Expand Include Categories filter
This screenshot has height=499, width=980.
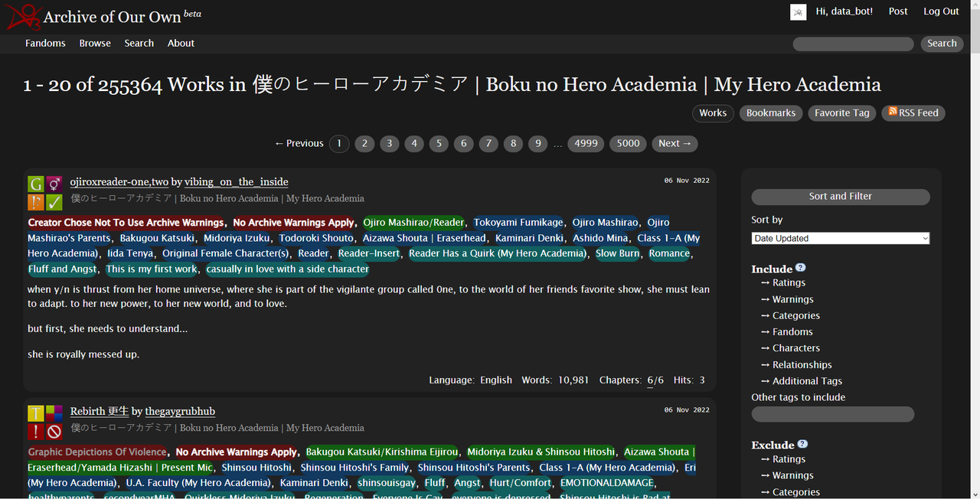[790, 315]
